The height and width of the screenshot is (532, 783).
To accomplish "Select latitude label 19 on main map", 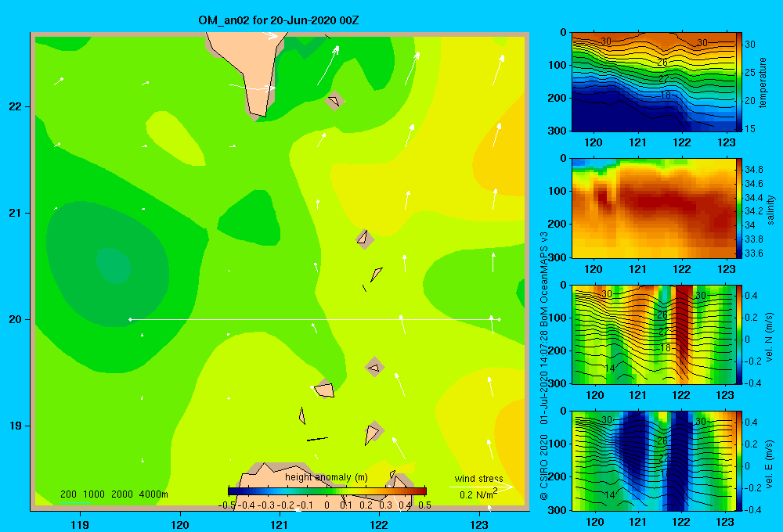I will (x=16, y=426).
